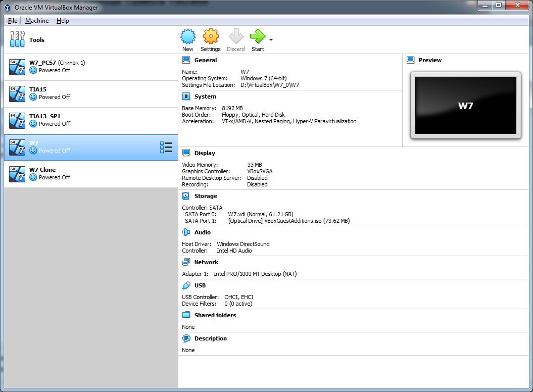Screen dimensions: 533x392
Task: Start the selected VM with green arrow
Action: pyautogui.click(x=258, y=36)
